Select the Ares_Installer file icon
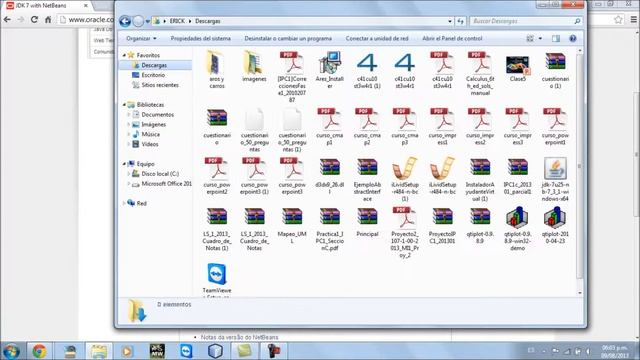The width and height of the screenshot is (640, 360). tap(329, 63)
